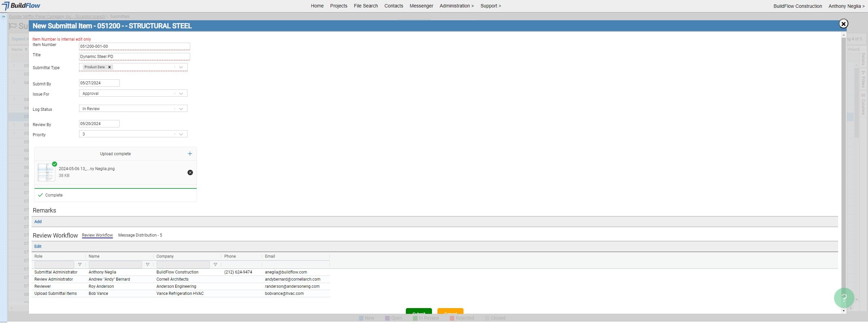Viewport: 868px width, 323px height.
Task: Open the Issue For dropdown
Action: pos(181,94)
